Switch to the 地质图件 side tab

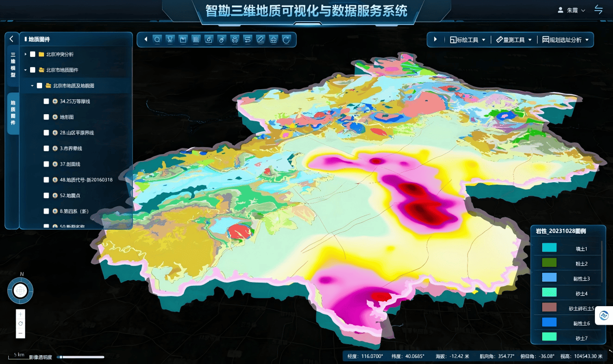(13, 113)
